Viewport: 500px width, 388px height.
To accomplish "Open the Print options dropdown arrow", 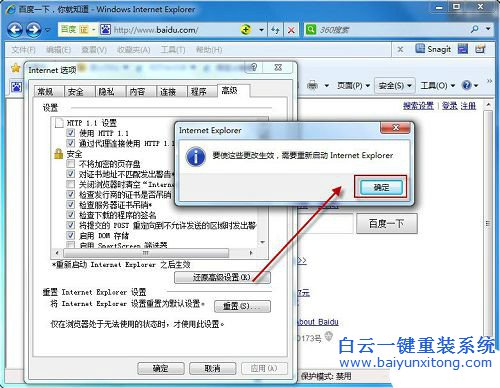I will click(x=327, y=86).
